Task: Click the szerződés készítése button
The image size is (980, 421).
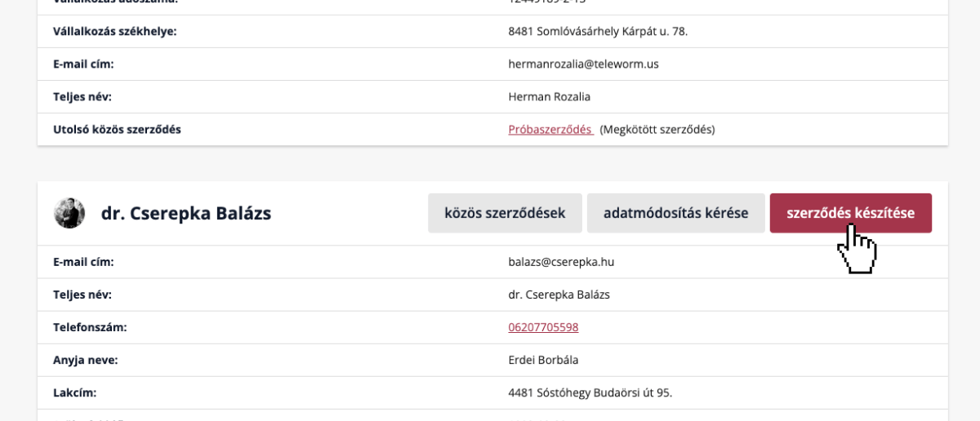Action: pyautogui.click(x=850, y=213)
